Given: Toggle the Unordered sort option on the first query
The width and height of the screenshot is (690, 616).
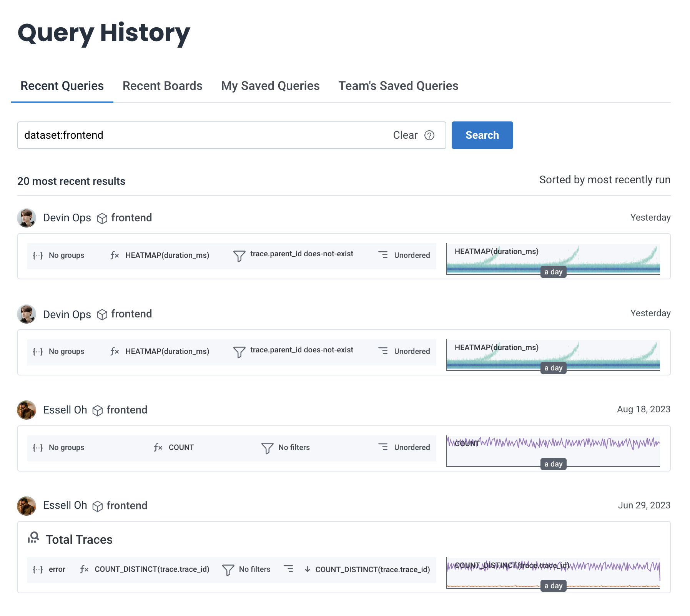Looking at the screenshot, I should tap(384, 255).
